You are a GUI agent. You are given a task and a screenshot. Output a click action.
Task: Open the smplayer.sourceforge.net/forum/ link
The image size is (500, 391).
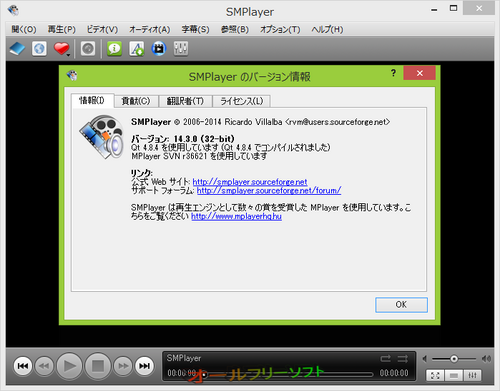[x=269, y=191]
